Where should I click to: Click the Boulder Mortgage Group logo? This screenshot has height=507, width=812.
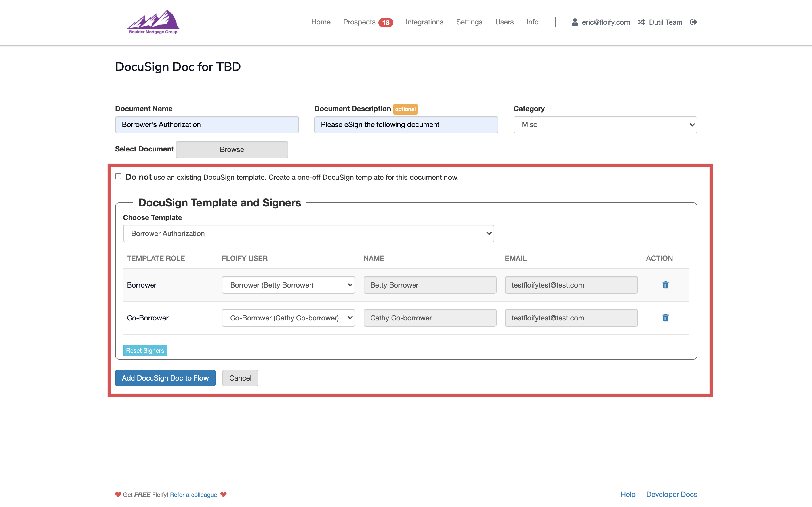(153, 22)
